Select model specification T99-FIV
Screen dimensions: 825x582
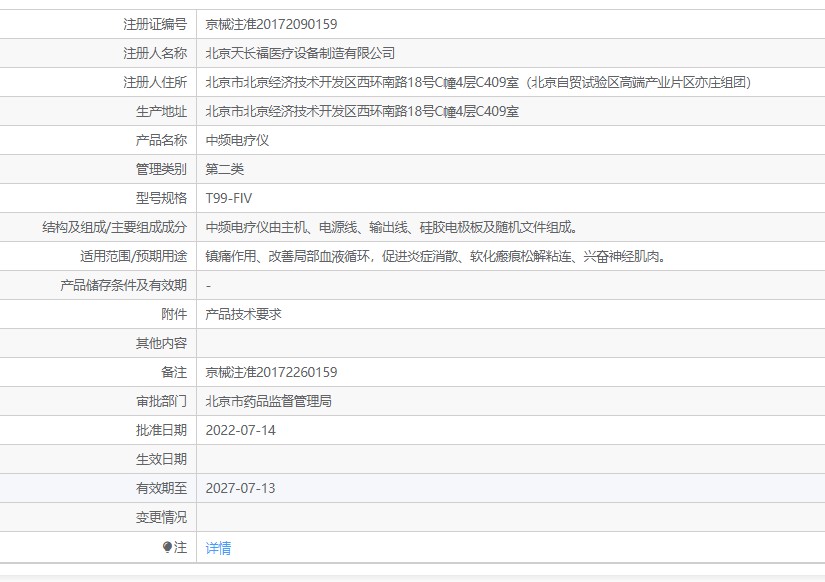[228, 198]
